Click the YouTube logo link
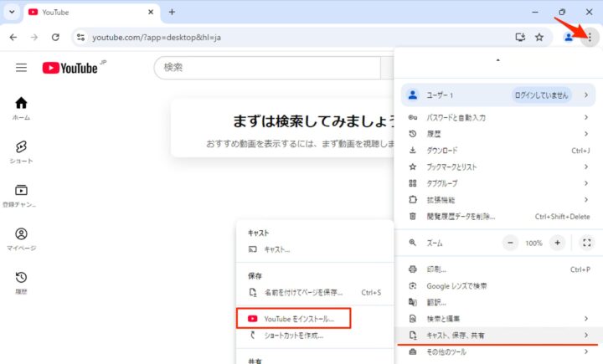This screenshot has height=364, width=603. click(x=70, y=68)
